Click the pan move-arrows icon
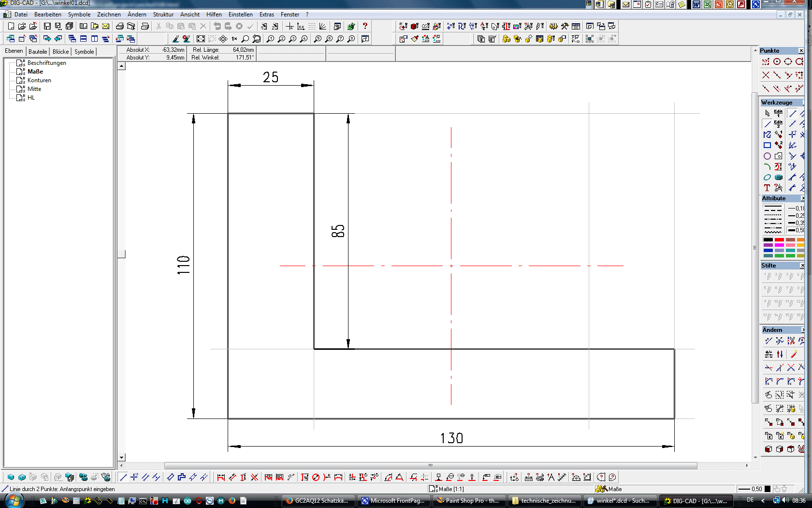The width and height of the screenshot is (812, 508). [223, 39]
